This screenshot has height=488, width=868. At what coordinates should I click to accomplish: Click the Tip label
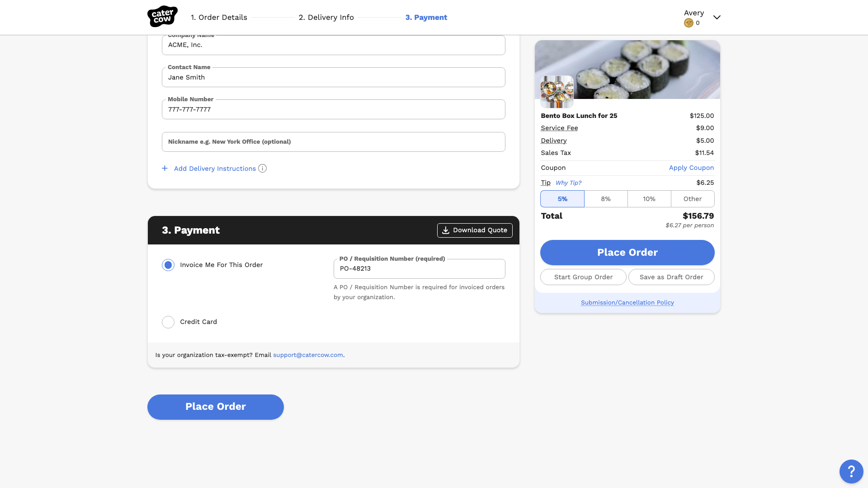tap(546, 183)
